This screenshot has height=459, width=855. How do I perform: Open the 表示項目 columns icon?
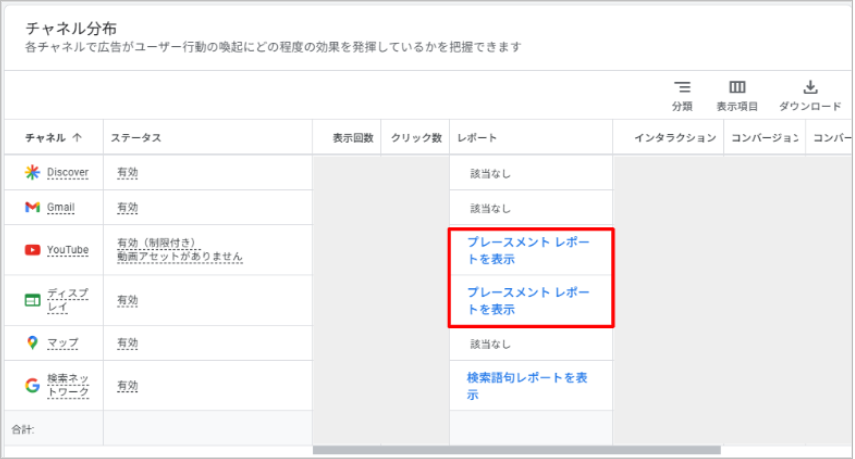click(737, 88)
